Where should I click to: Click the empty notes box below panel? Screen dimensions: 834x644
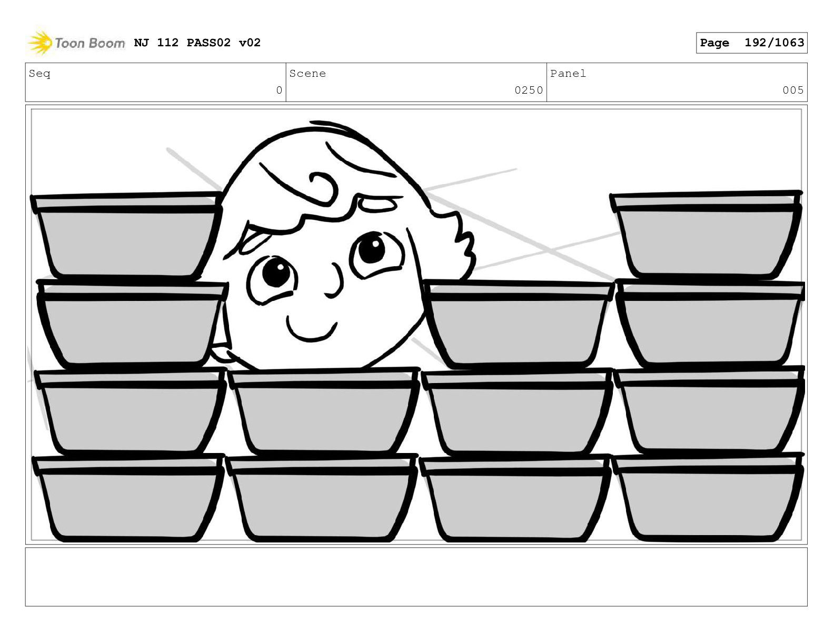416,577
